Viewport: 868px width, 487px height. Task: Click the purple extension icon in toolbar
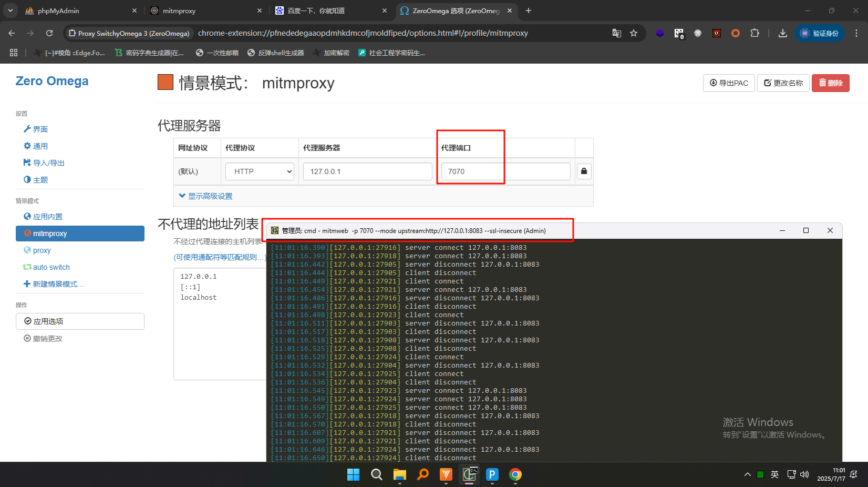[660, 33]
